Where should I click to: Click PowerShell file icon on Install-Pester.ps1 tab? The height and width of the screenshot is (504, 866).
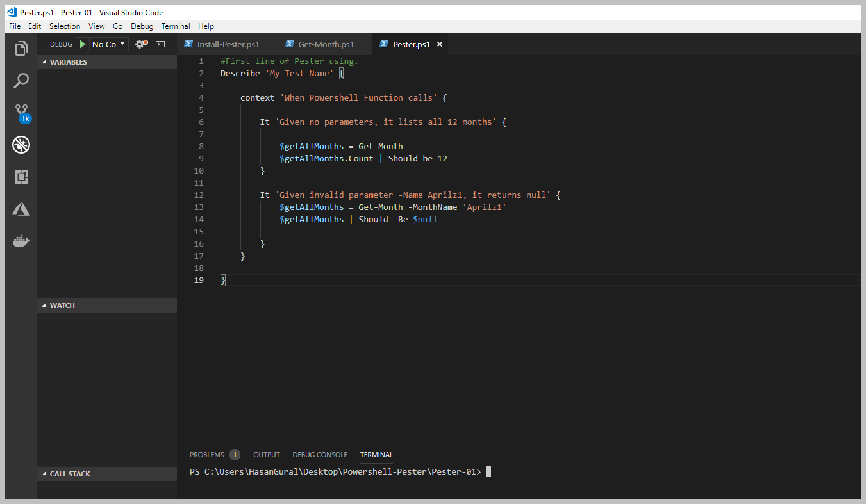[188, 44]
